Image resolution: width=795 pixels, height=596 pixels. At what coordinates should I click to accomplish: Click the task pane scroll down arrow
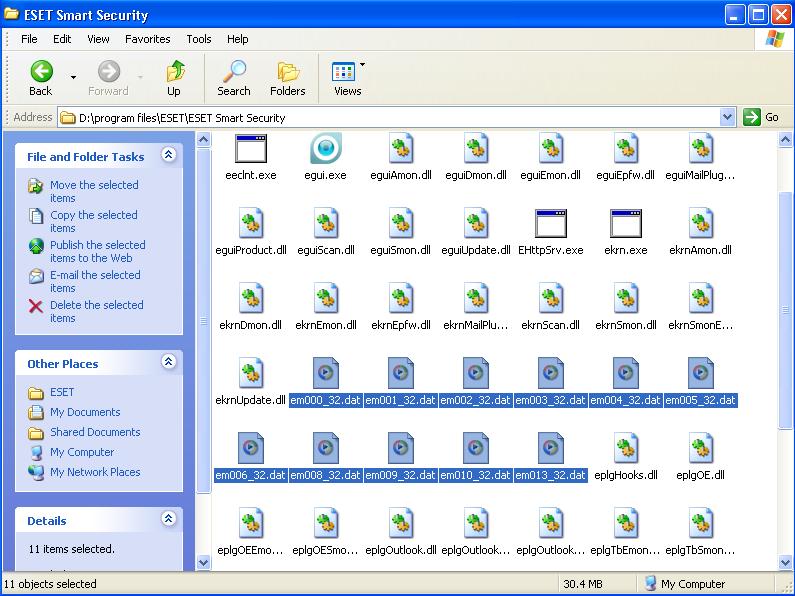pos(203,562)
